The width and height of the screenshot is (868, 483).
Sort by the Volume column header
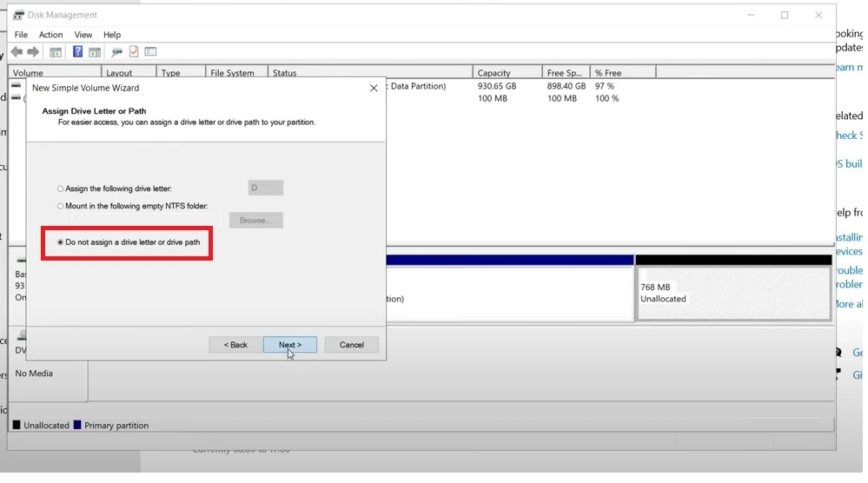pyautogui.click(x=55, y=72)
